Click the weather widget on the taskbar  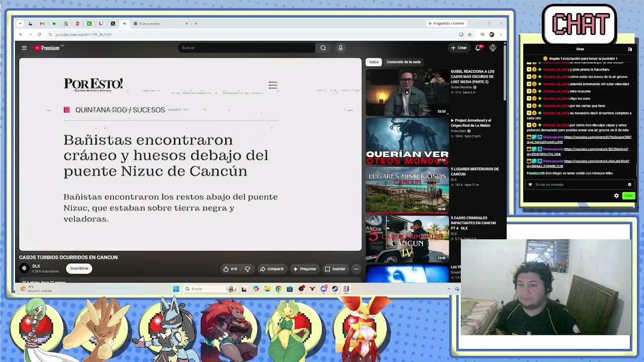[36, 289]
